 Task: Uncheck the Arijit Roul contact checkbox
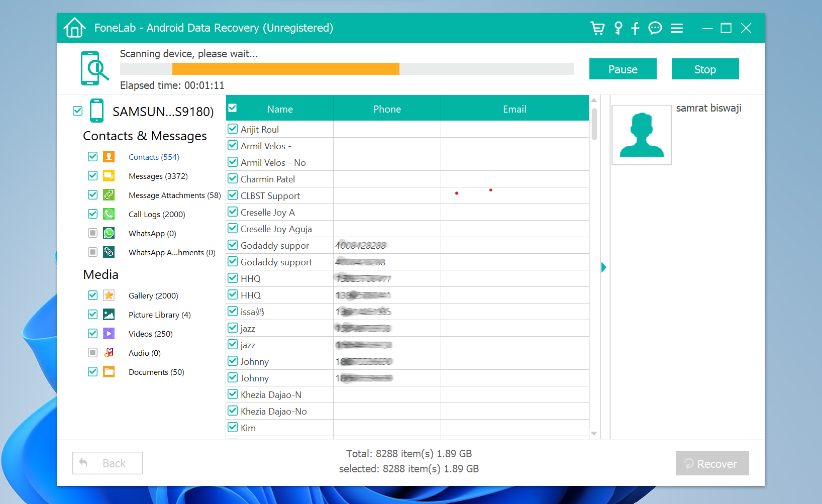pos(233,129)
